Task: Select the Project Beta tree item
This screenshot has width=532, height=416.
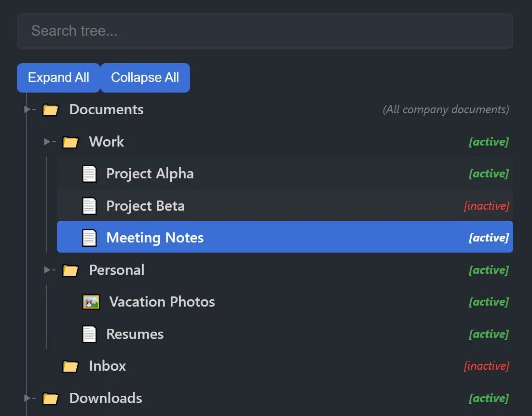Action: click(x=145, y=206)
